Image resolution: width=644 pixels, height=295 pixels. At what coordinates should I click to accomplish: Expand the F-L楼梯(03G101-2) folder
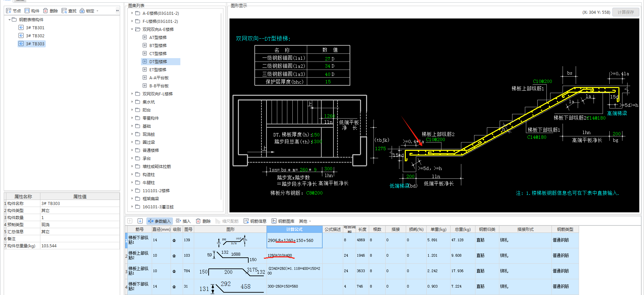pyautogui.click(x=132, y=21)
